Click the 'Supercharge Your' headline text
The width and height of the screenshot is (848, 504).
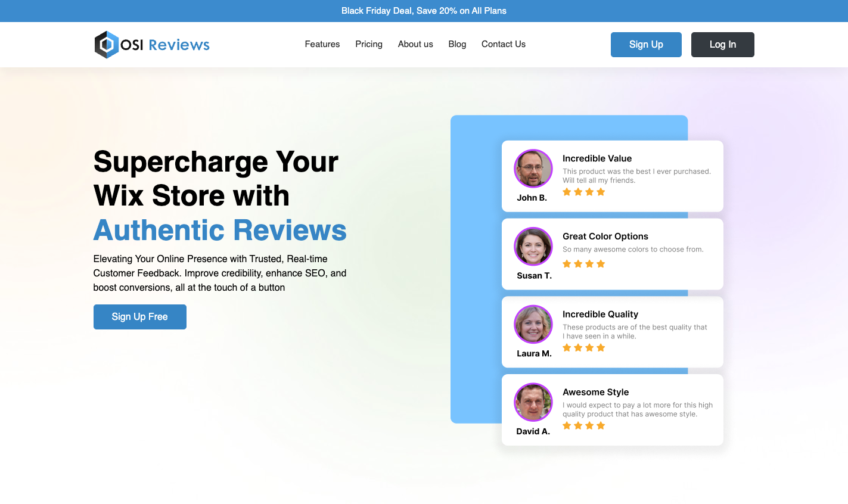[216, 161]
